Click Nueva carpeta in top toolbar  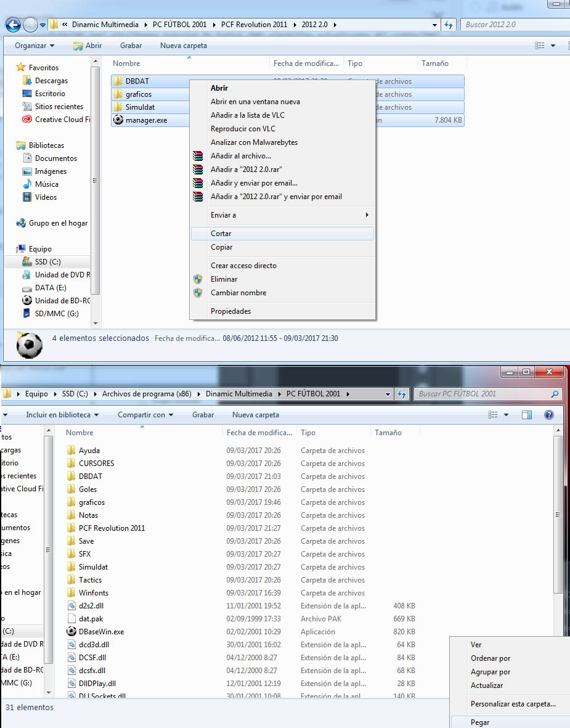click(184, 46)
